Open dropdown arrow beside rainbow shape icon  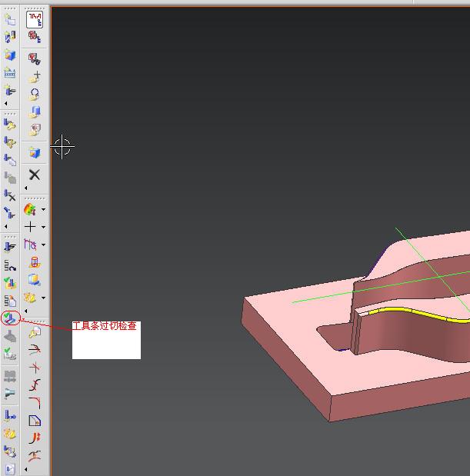coord(43,209)
